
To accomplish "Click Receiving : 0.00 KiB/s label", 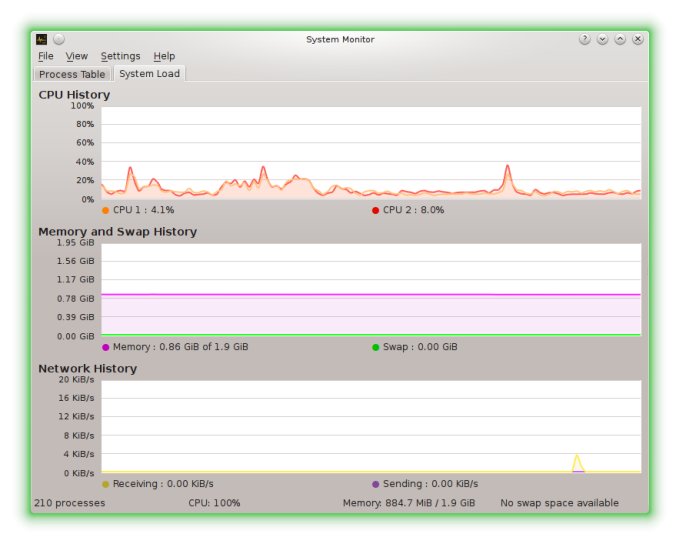I will 163,484.
